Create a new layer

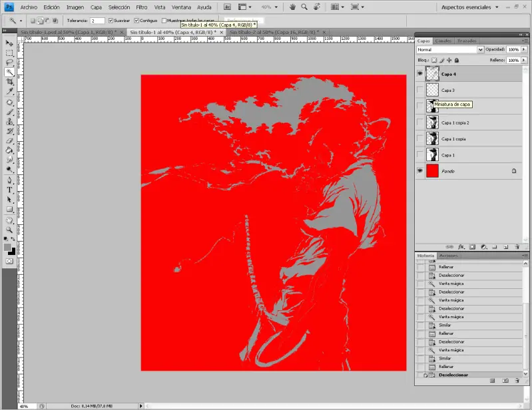(505, 247)
